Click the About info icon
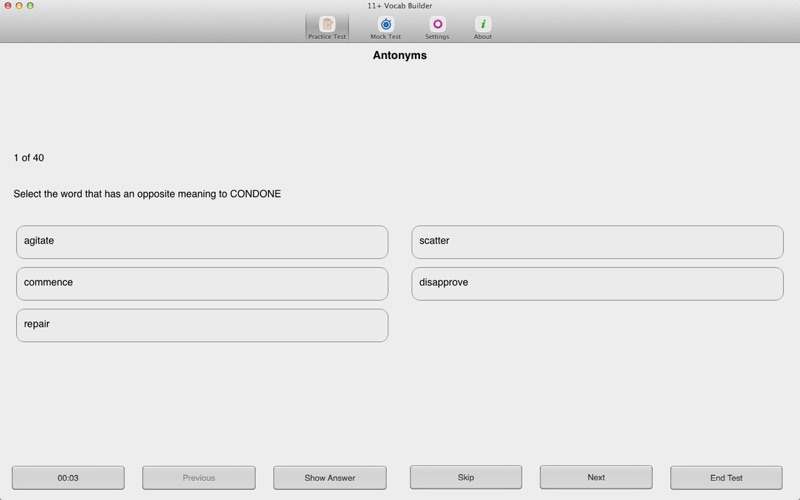800x500 pixels. pyautogui.click(x=482, y=27)
